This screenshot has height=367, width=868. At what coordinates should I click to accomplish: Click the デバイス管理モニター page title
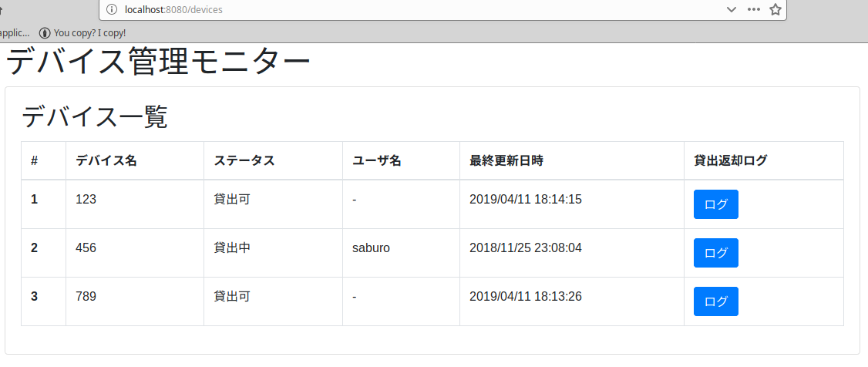click(x=159, y=62)
